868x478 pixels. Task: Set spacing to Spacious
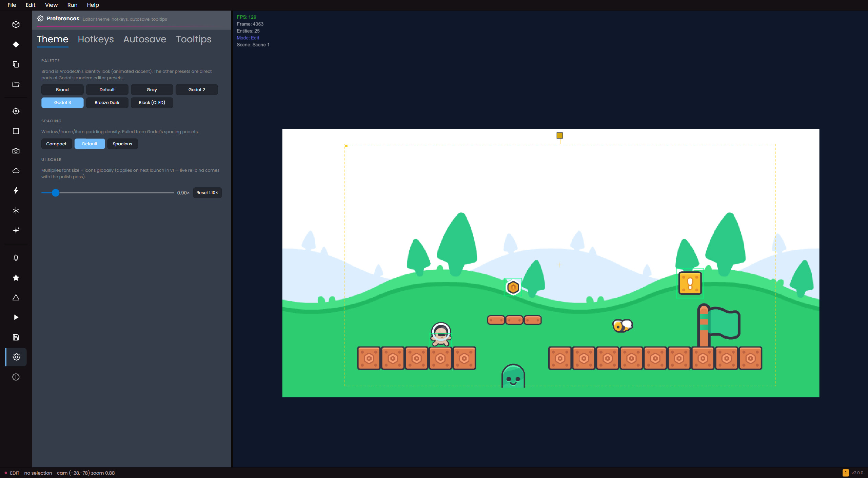pos(122,144)
